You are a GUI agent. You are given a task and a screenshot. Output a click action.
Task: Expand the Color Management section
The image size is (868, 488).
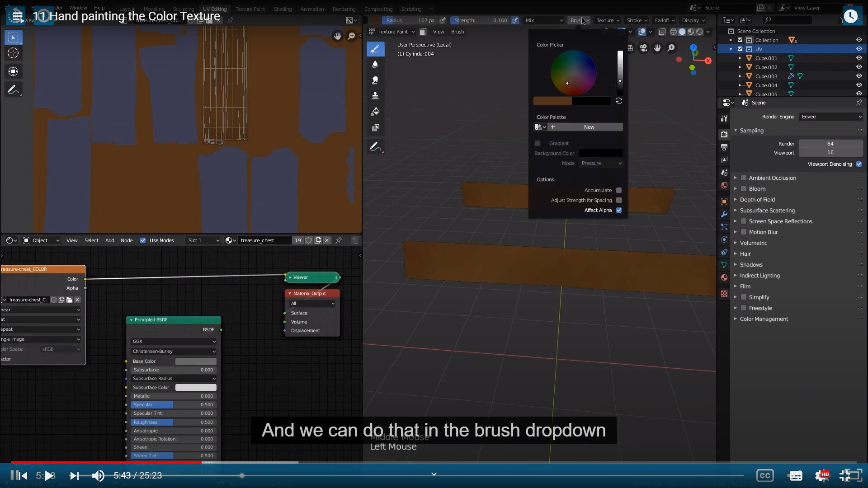[764, 319]
